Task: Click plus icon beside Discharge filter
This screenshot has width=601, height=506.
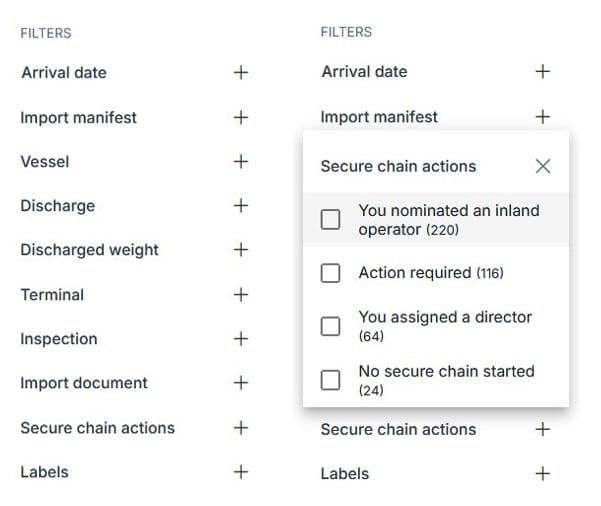Action: 241,205
